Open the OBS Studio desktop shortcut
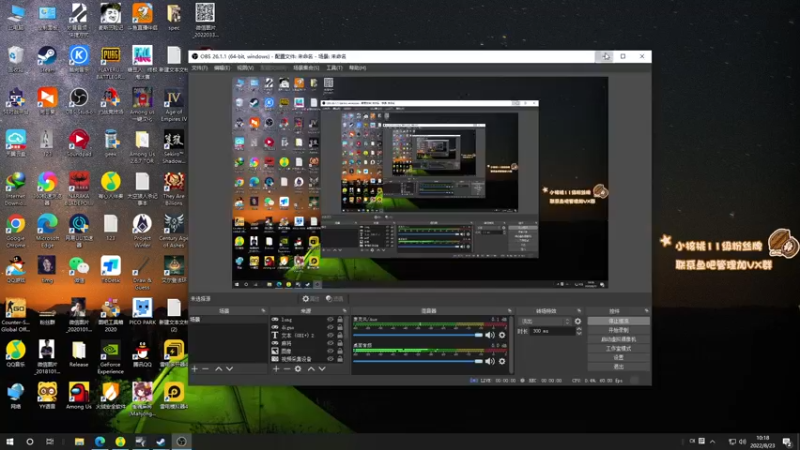 pyautogui.click(x=79, y=101)
